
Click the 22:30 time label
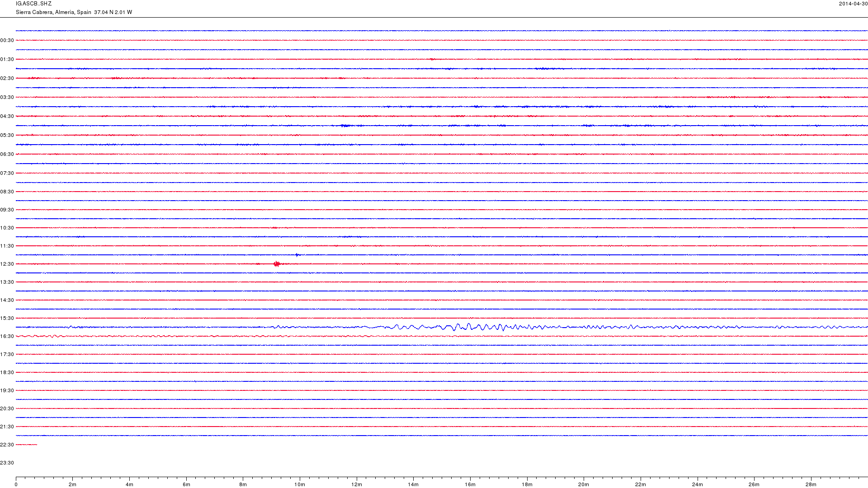[7, 445]
